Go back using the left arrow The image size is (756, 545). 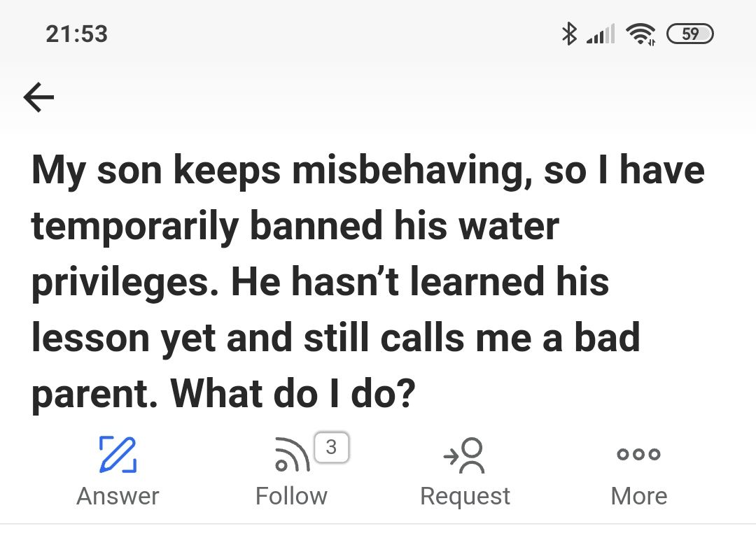click(38, 98)
